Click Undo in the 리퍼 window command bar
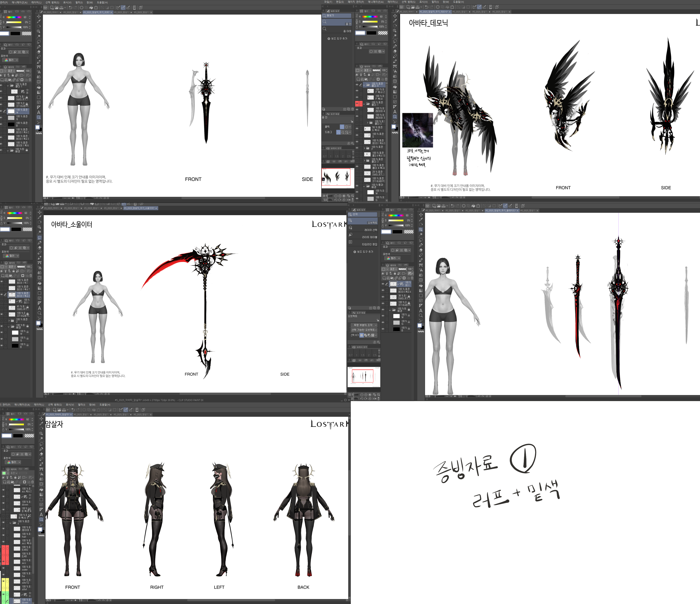 [x=70, y=7]
